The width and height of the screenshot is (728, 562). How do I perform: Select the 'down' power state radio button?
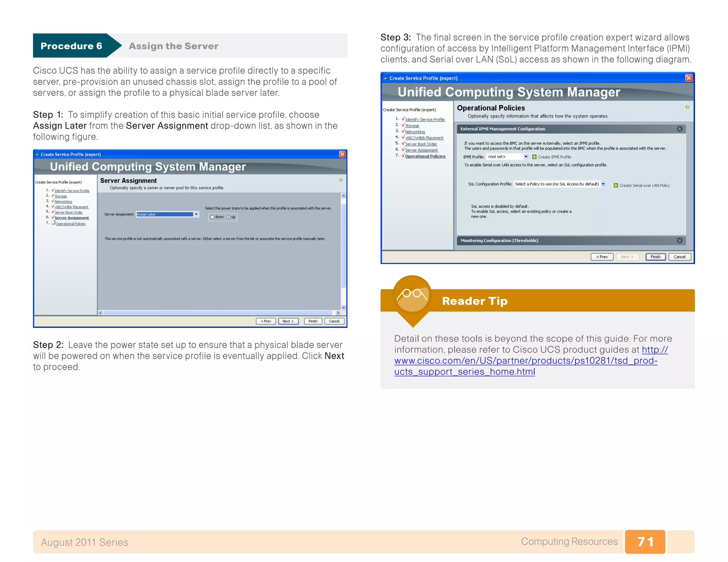click(212, 217)
